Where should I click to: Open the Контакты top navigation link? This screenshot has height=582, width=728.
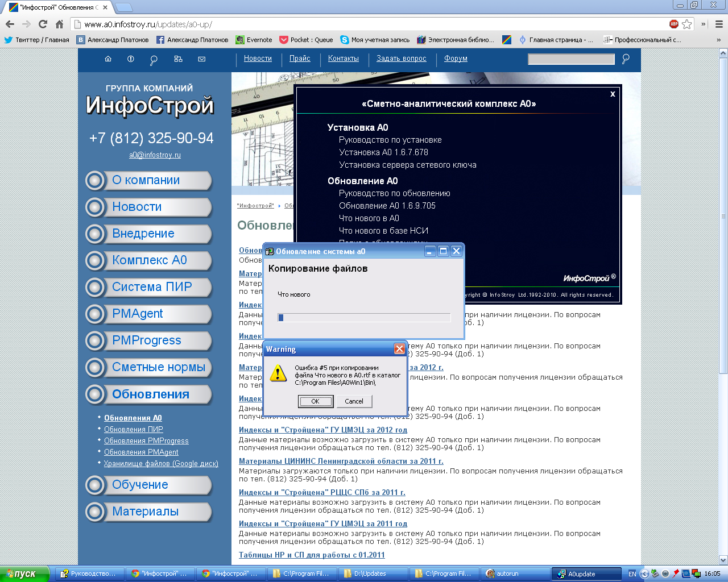tap(344, 59)
